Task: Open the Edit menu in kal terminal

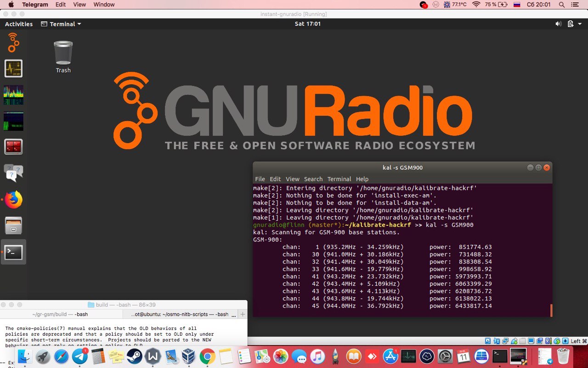Action: click(x=275, y=179)
